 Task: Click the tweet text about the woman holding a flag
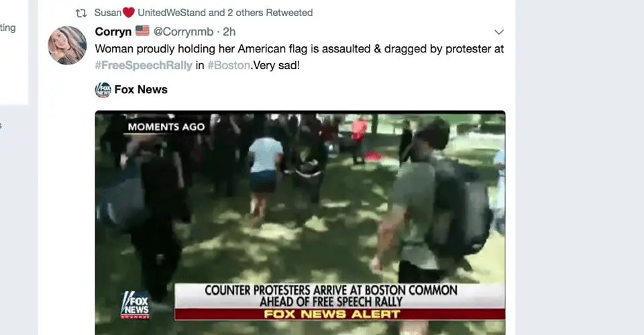[299, 56]
